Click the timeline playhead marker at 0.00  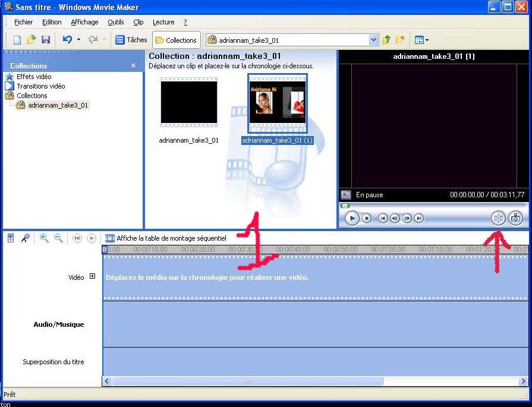105,250
